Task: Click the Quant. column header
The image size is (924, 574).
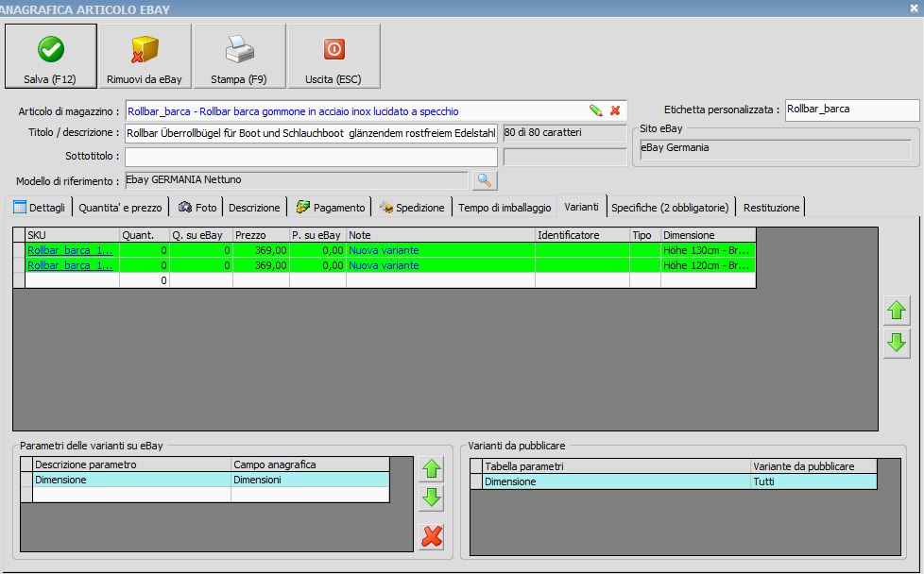Action: click(x=145, y=235)
